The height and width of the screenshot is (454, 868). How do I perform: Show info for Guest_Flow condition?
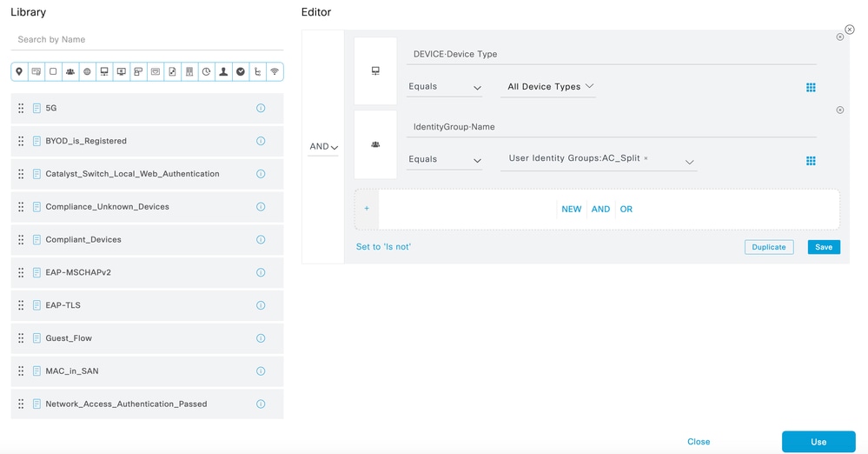tap(261, 338)
